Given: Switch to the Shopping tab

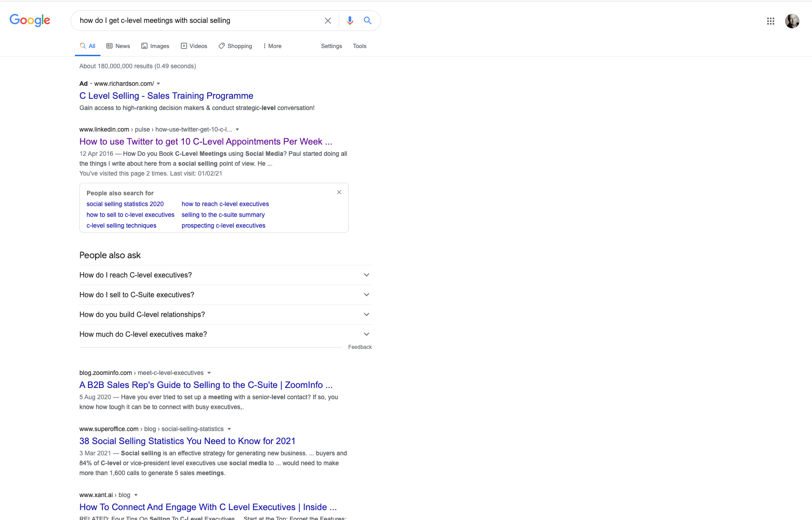Looking at the screenshot, I should click(x=235, y=46).
